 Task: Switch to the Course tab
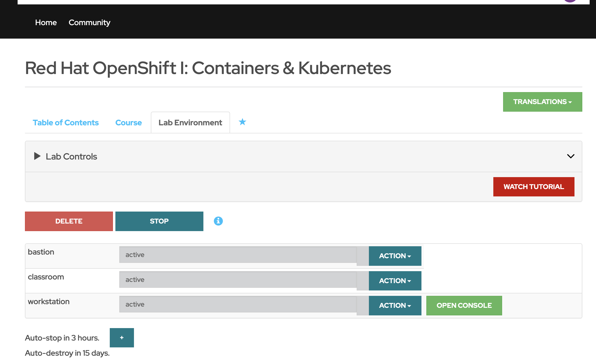click(x=129, y=122)
